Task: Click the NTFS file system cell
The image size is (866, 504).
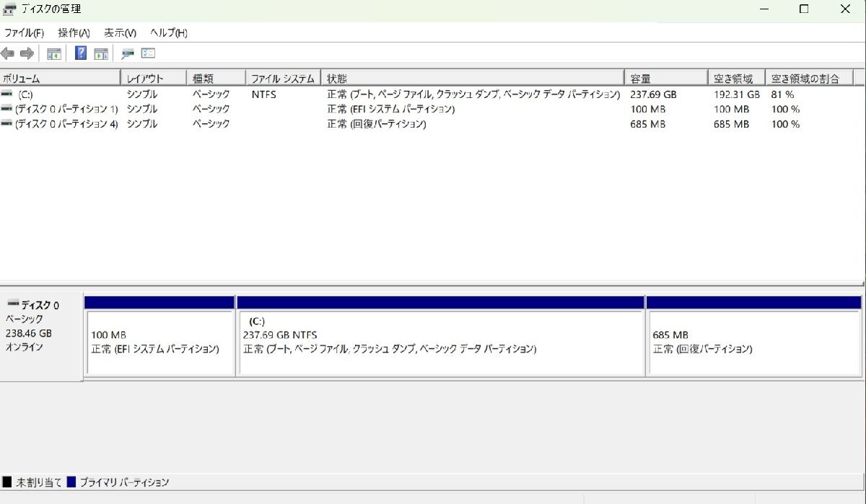Action: [x=263, y=94]
